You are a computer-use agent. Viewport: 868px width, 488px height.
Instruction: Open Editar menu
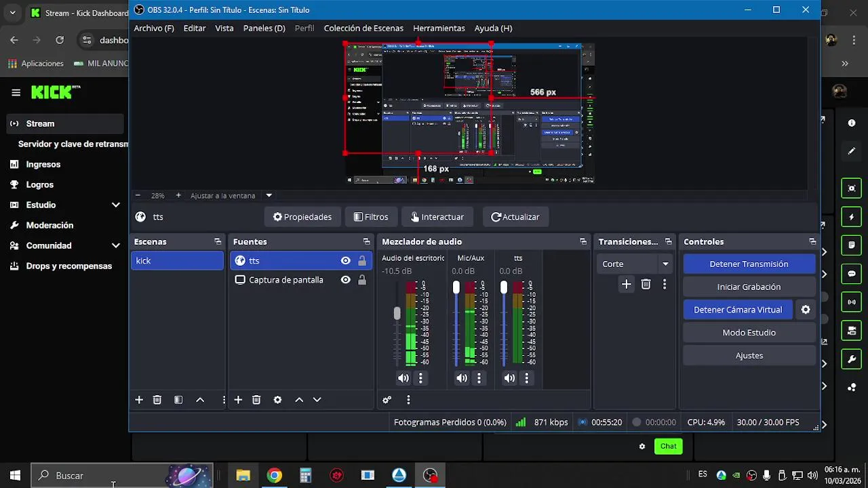point(195,28)
